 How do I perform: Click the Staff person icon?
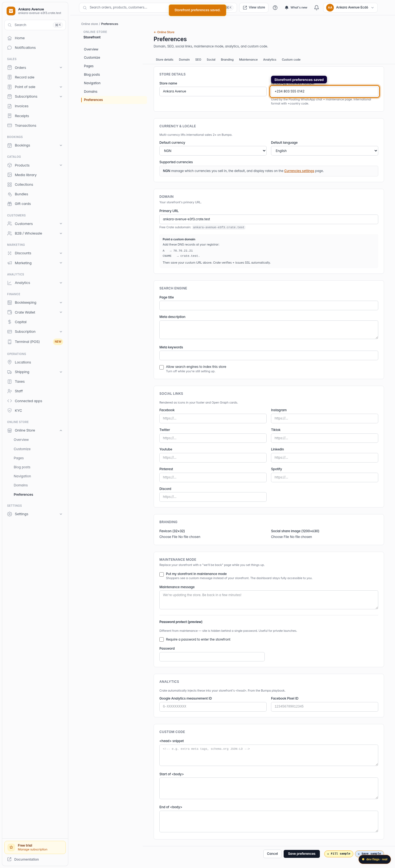pyautogui.click(x=9, y=391)
